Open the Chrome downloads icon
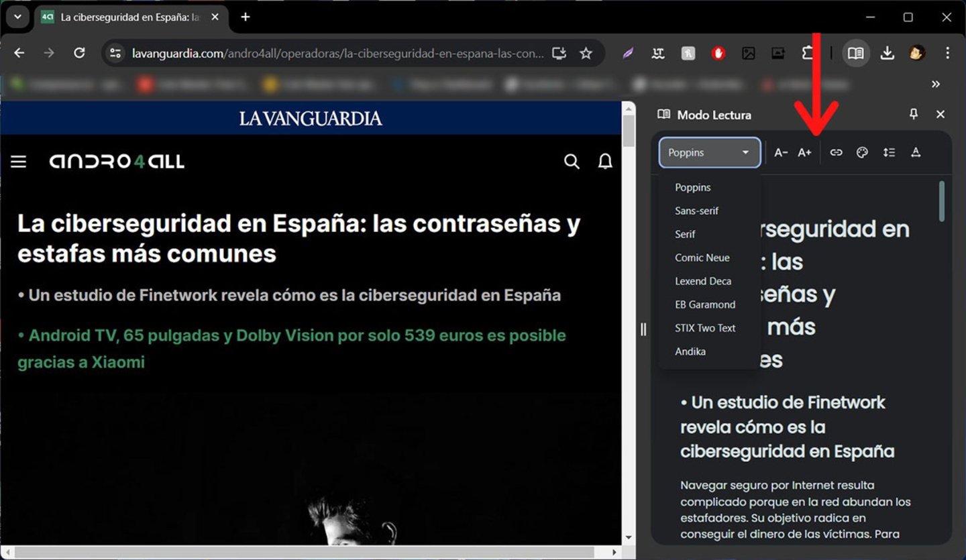Image resolution: width=966 pixels, height=560 pixels. pos(887,53)
